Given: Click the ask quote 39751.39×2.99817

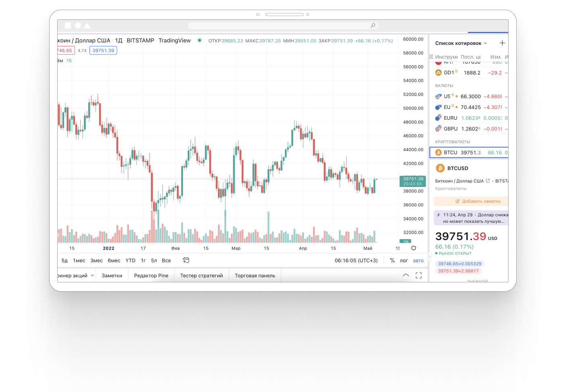Looking at the screenshot, I should coord(458,271).
